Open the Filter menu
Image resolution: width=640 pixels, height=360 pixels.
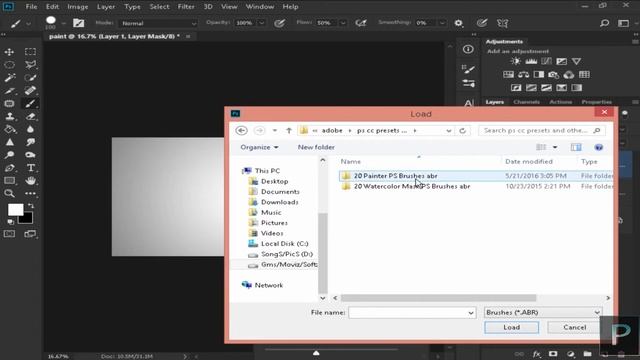pyautogui.click(x=186, y=7)
